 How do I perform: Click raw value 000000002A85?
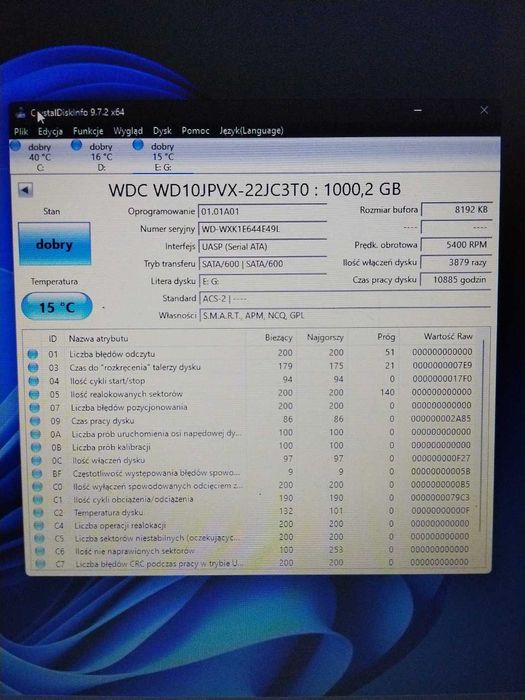441,419
